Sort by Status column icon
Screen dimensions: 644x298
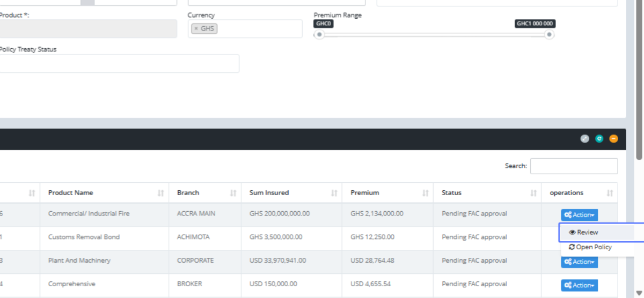pos(533,193)
